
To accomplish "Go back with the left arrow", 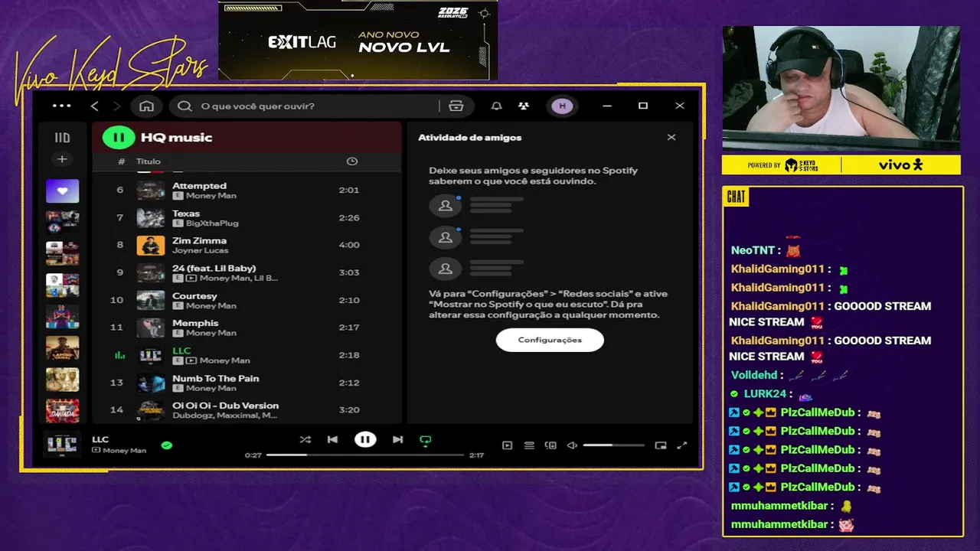I will (x=95, y=106).
